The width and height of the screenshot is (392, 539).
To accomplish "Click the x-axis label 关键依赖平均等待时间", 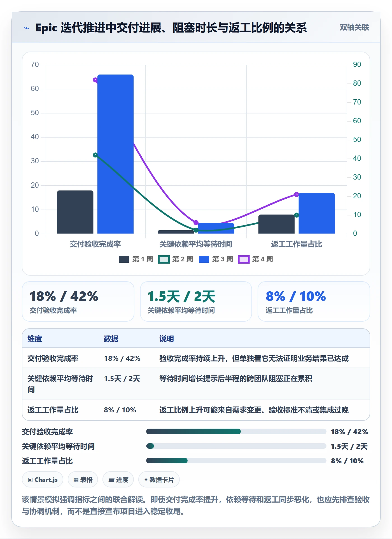I will (x=196, y=244).
